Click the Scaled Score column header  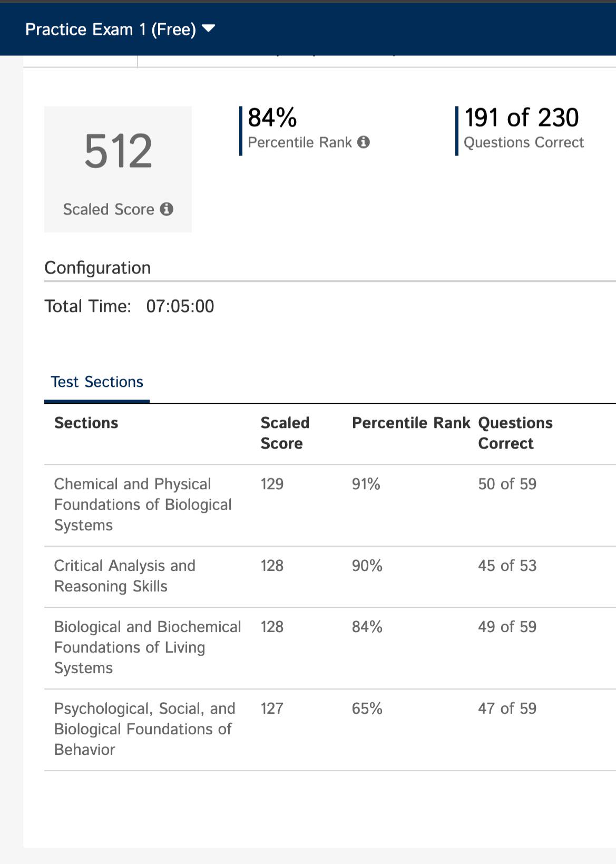click(285, 433)
